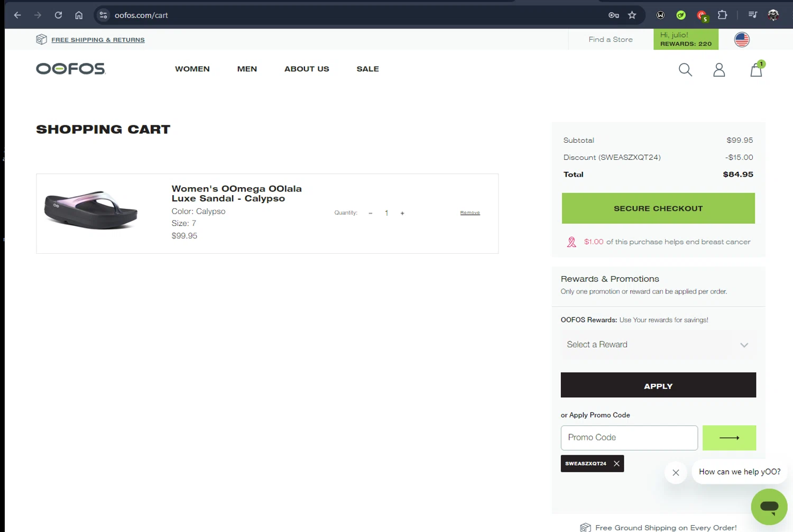Click the address bar URL oofos.com/cart
Screen dimensions: 793x532
[x=141, y=15]
